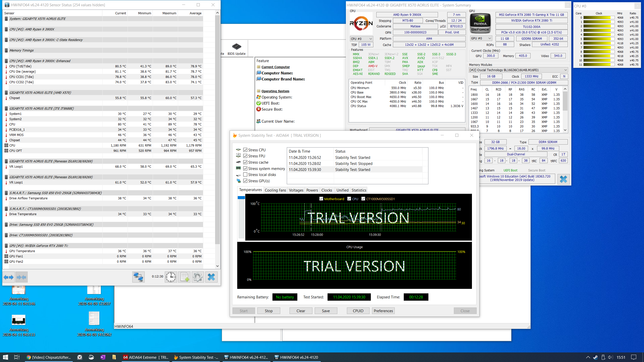644x362 pixels.
Task: Close the sensor panel with blue X icon
Action: click(211, 277)
